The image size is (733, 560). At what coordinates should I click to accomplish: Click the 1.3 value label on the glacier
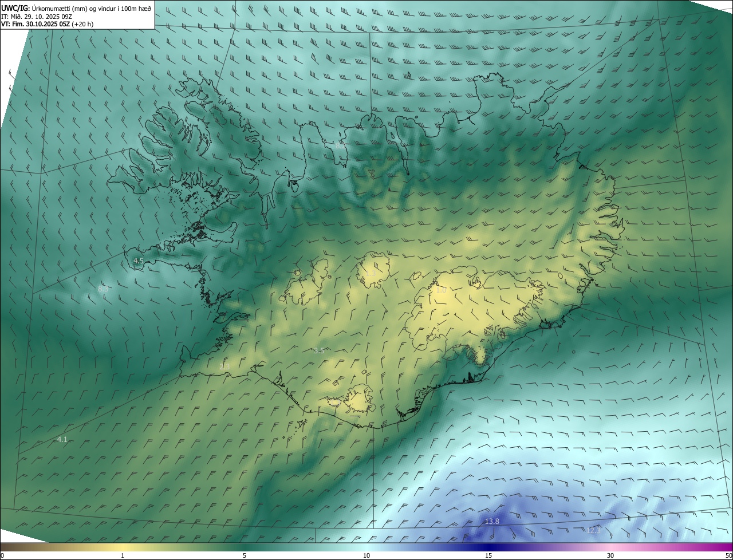[371, 274]
